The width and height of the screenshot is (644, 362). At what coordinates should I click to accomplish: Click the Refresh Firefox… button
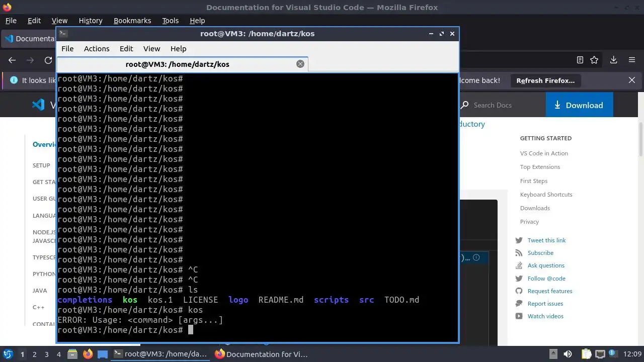545,80
